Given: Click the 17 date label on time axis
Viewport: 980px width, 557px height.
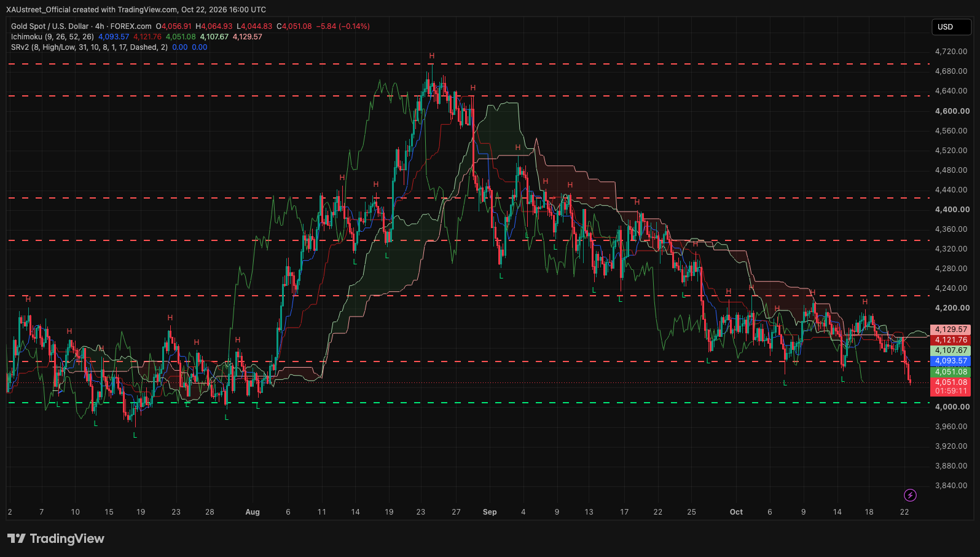Looking at the screenshot, I should pyautogui.click(x=624, y=512).
